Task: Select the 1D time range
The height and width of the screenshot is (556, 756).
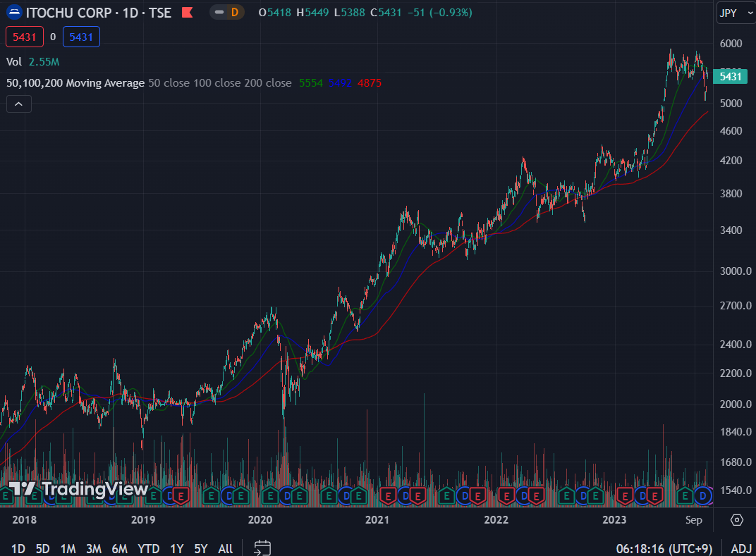Action: pyautogui.click(x=18, y=549)
